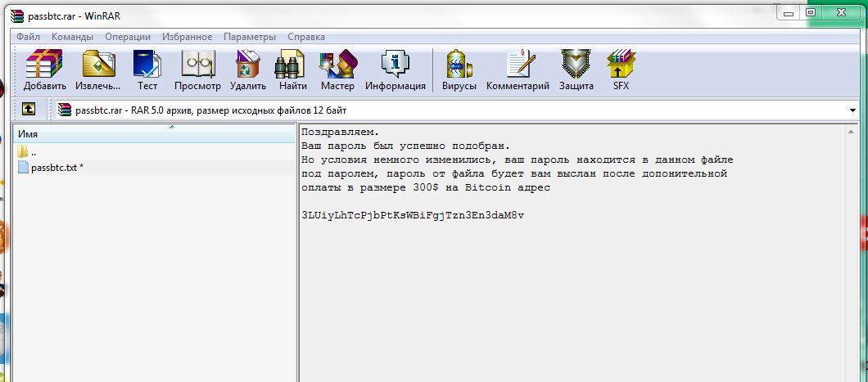The image size is (868, 382).
Task: Show archive Информация (Info)
Action: click(x=395, y=70)
